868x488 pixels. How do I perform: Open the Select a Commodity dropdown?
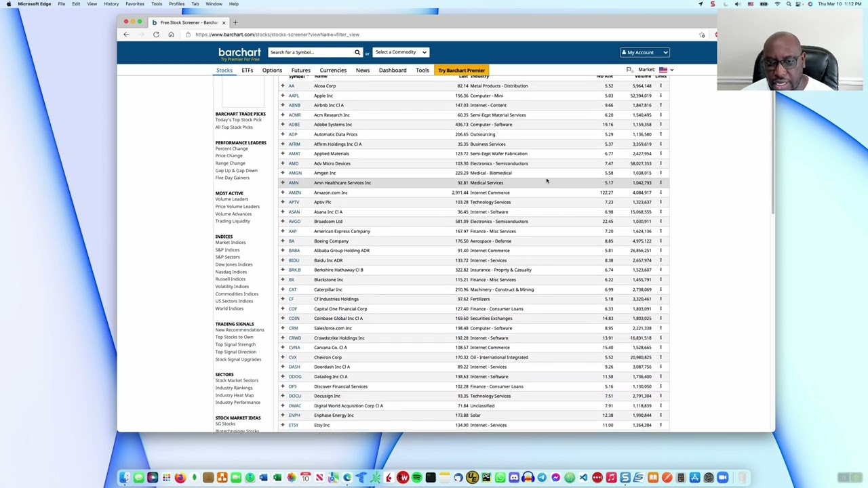(x=401, y=52)
